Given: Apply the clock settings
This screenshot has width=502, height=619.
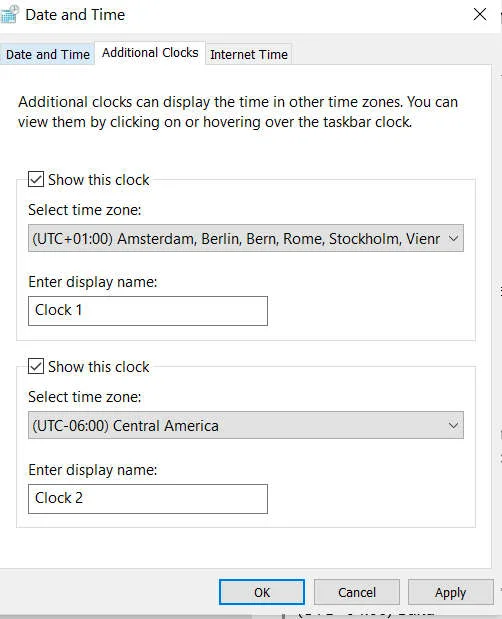Looking at the screenshot, I should click(x=451, y=592).
